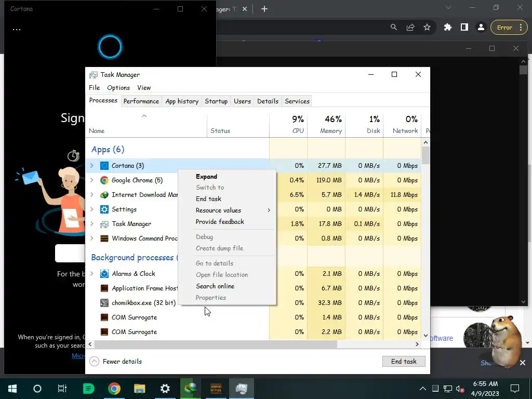Expand the Google Chrome (5) process group
Viewport: 532px width, 399px height.
click(92, 180)
